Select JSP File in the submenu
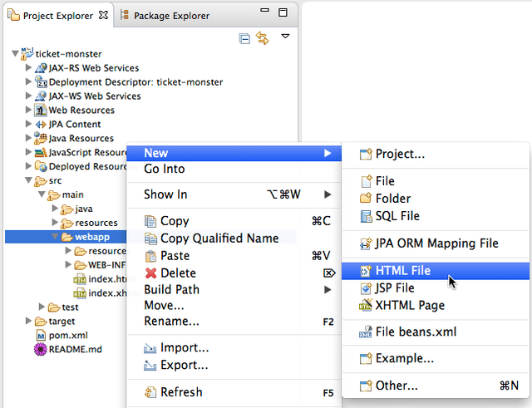This screenshot has width=532, height=408. click(394, 288)
